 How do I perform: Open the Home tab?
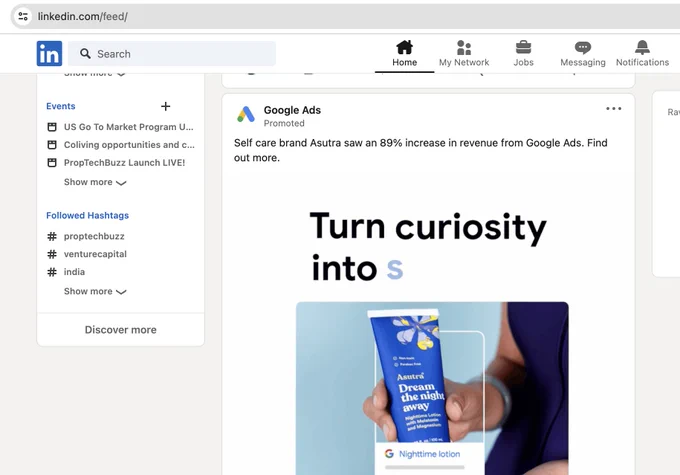[404, 54]
